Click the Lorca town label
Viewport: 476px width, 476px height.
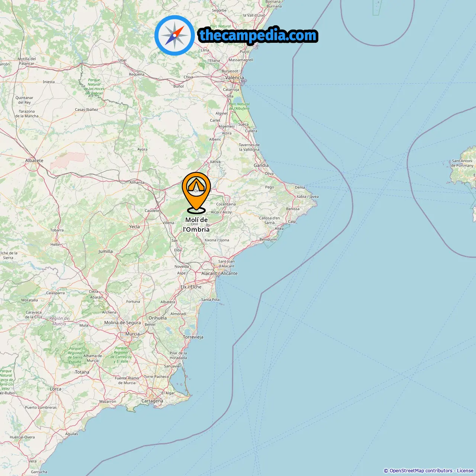(55, 389)
